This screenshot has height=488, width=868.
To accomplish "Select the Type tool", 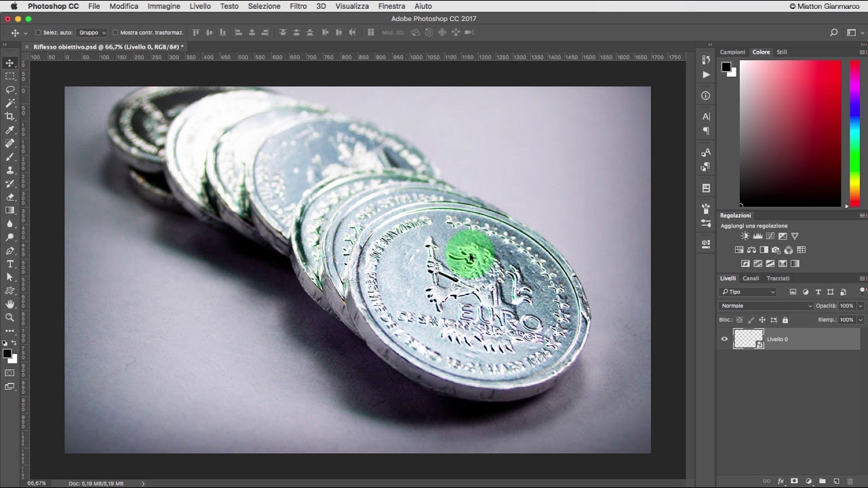I will [x=9, y=264].
